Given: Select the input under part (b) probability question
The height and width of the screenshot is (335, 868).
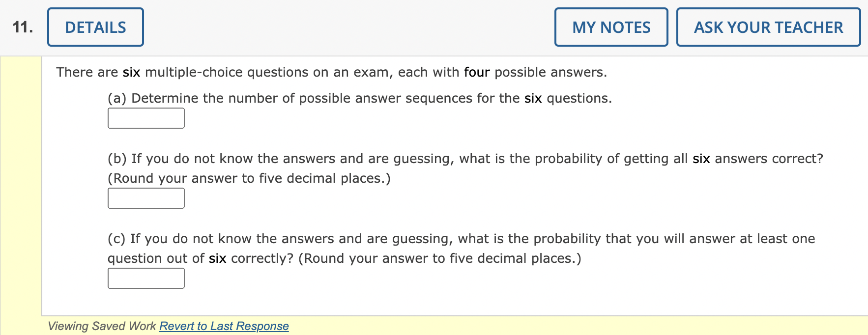Looking at the screenshot, I should pos(145,198).
